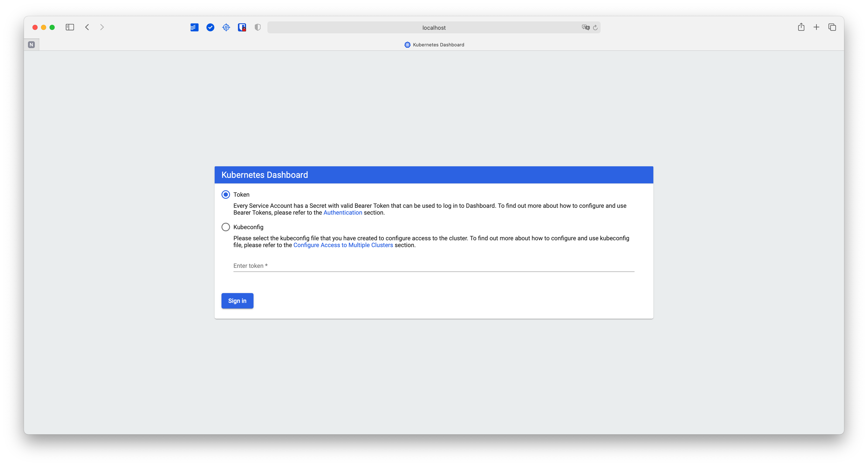Click the translate icon in address bar
This screenshot has width=868, height=466.
point(586,27)
